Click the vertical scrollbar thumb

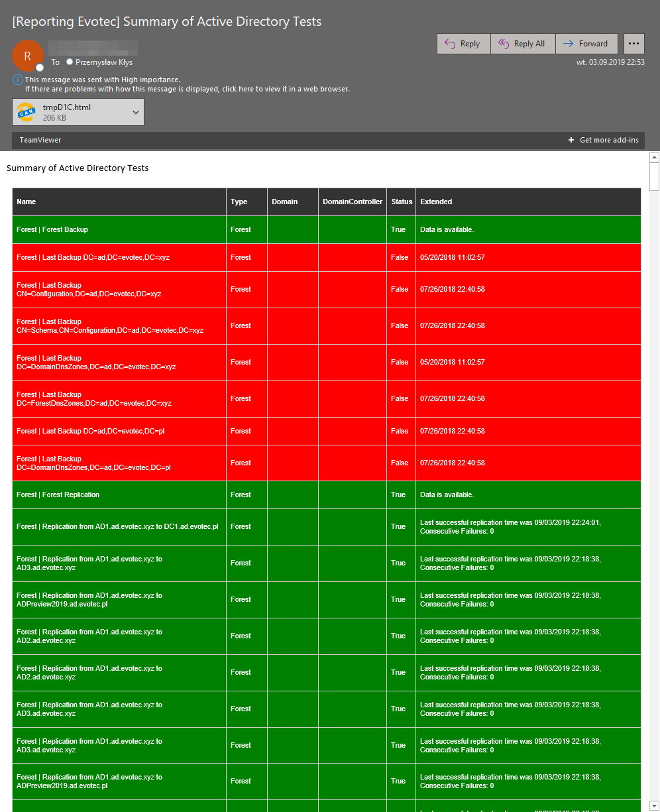click(x=653, y=176)
